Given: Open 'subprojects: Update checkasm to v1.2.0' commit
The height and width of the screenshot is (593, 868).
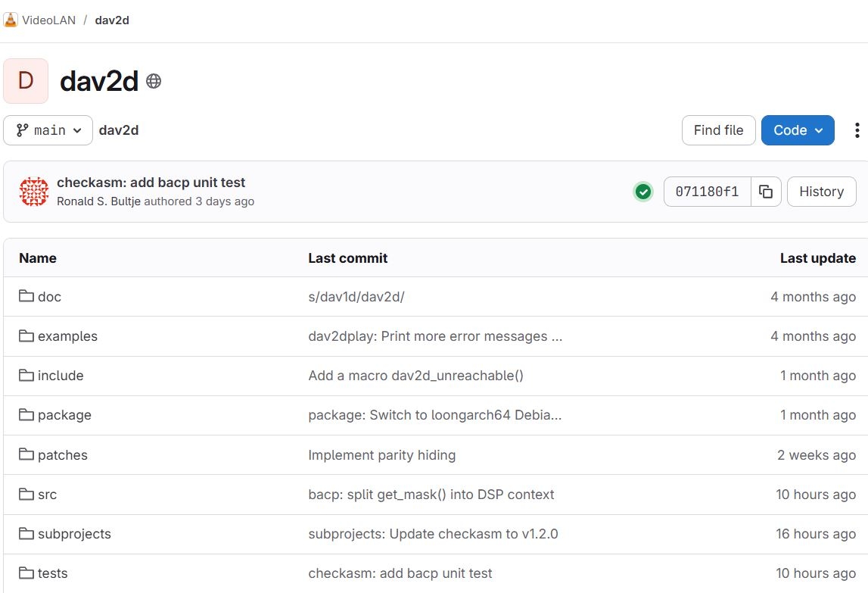Looking at the screenshot, I should (433, 534).
